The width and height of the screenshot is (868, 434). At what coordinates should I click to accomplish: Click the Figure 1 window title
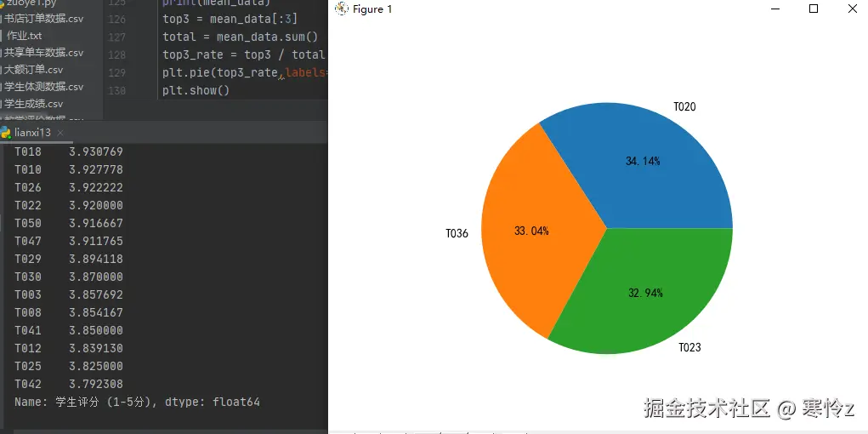[x=372, y=9]
